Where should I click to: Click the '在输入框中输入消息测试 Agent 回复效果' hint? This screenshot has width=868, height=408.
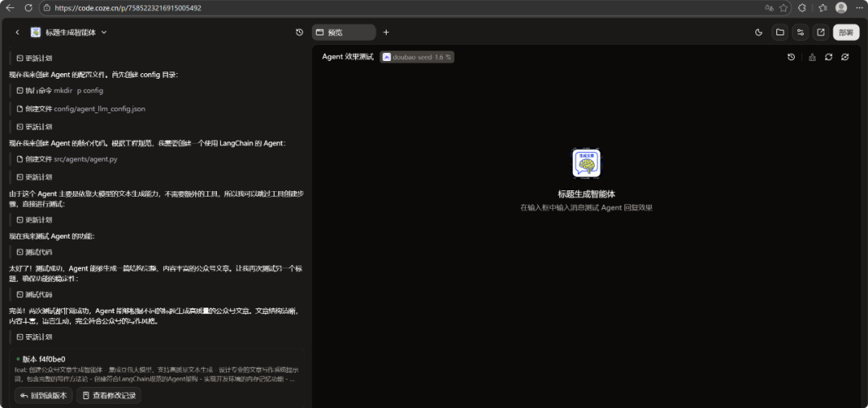[586, 208]
